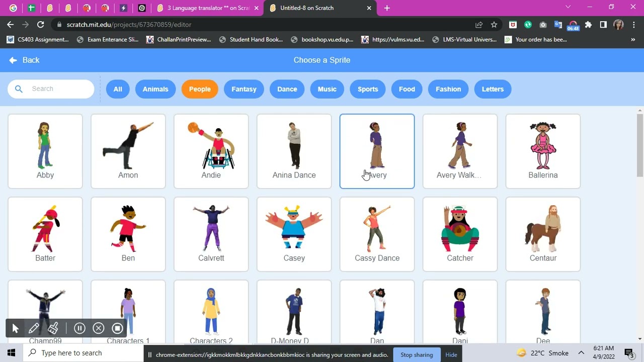Select the Letters category filter
The height and width of the screenshot is (362, 644).
click(x=493, y=89)
